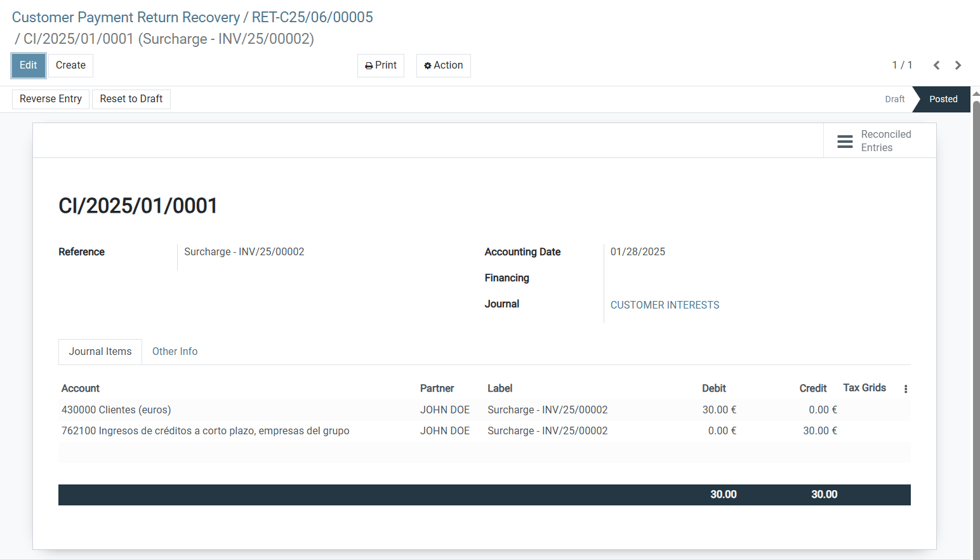Click the gear icon inside Action button
980x560 pixels.
pos(426,65)
